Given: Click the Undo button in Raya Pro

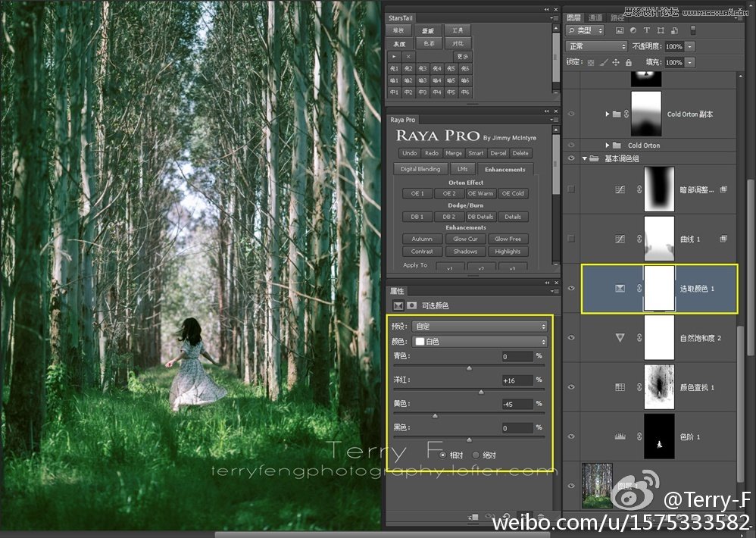Looking at the screenshot, I should pyautogui.click(x=409, y=153).
